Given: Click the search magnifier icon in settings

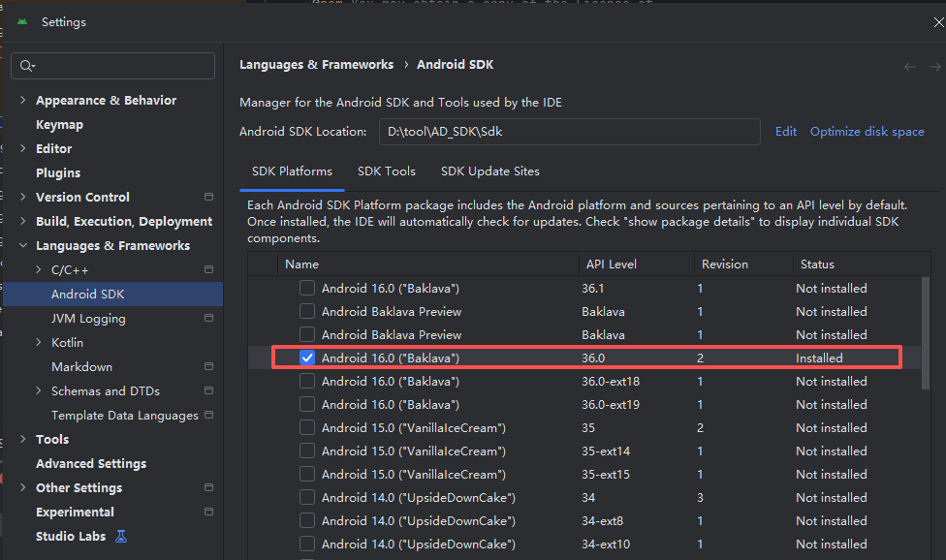Looking at the screenshot, I should pos(27,66).
